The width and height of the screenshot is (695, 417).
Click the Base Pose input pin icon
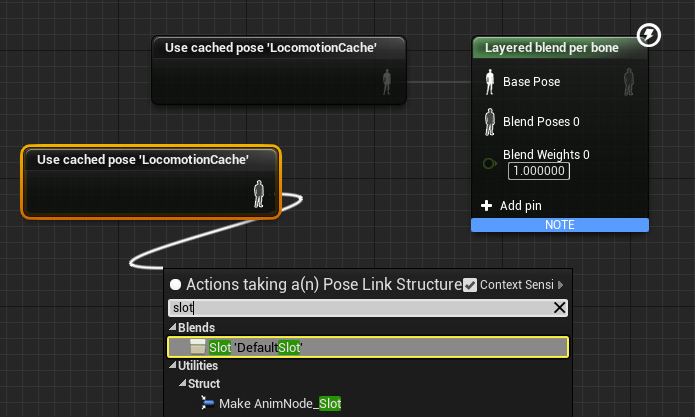(490, 82)
